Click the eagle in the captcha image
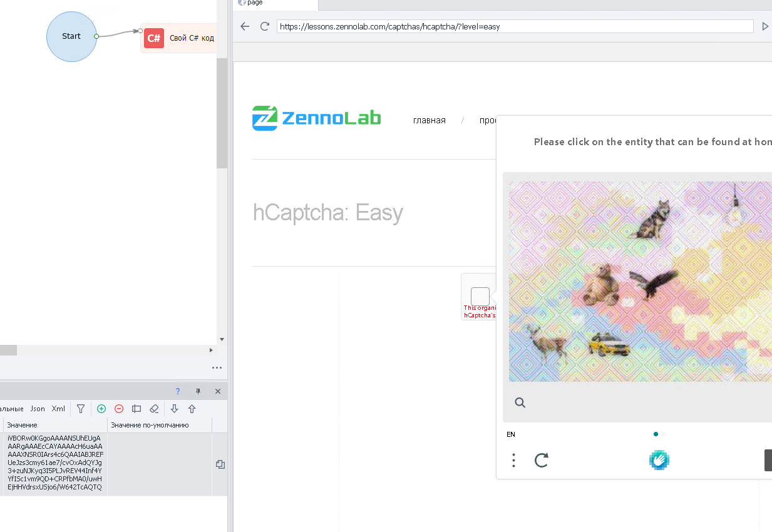This screenshot has width=772, height=532. 654,285
